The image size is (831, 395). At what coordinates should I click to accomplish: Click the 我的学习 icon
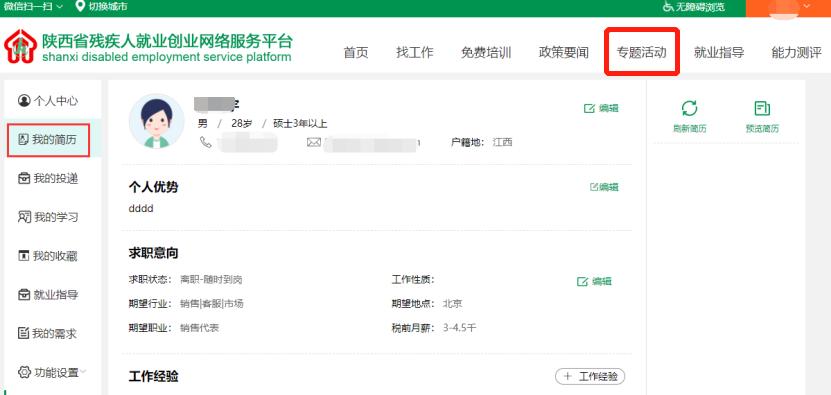click(24, 217)
